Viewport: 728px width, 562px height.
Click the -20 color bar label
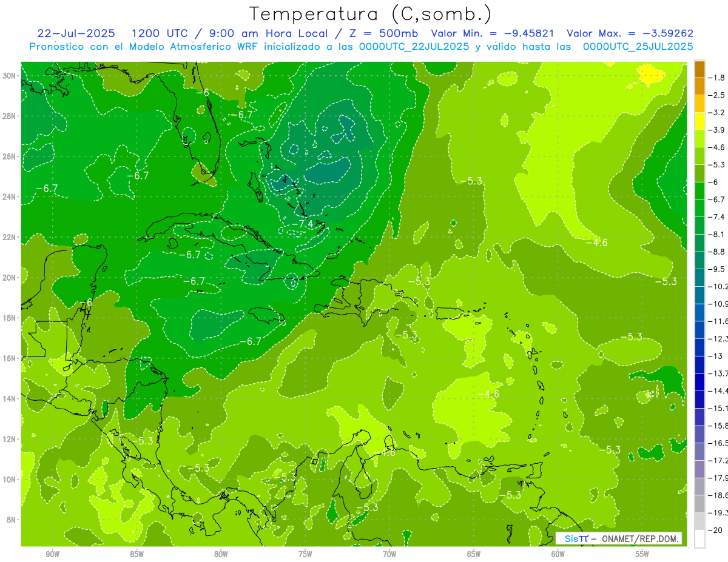716,530
